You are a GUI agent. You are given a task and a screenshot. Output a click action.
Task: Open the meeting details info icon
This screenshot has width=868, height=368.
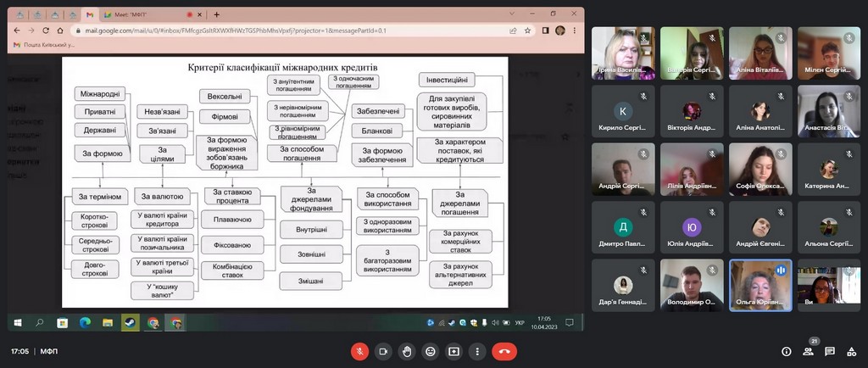785,351
